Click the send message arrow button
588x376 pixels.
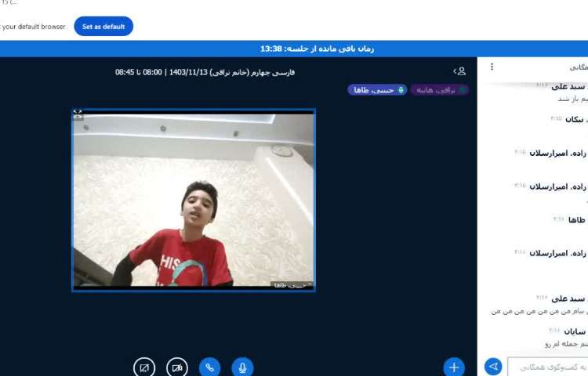493,367
